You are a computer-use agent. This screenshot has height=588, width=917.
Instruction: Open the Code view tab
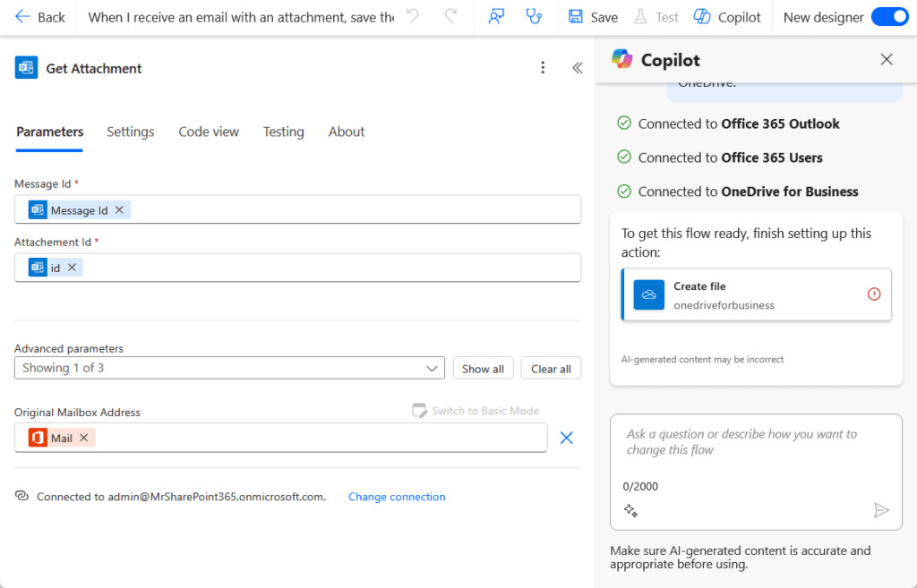[209, 132]
